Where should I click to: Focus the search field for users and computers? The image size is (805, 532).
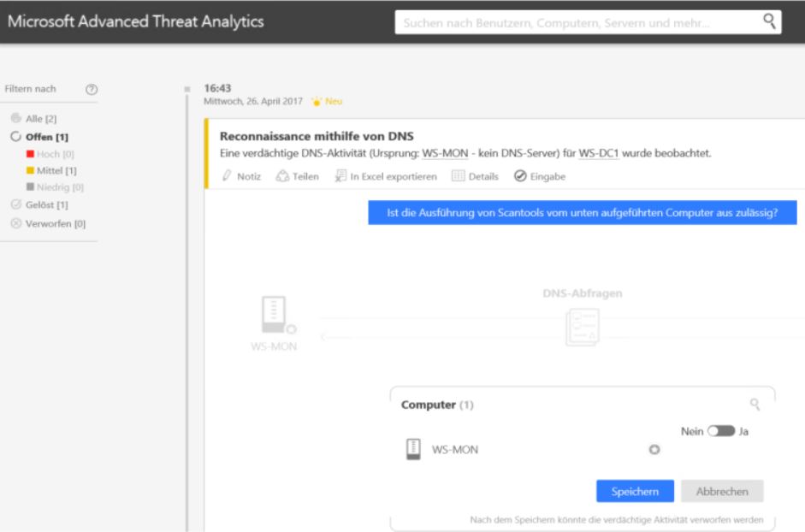point(588,22)
